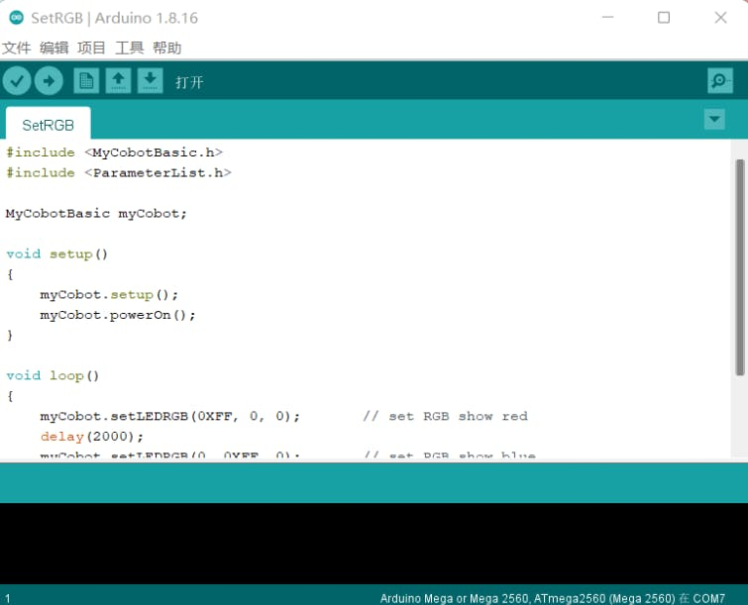The width and height of the screenshot is (748, 605).
Task: Open the 编辑 menu
Action: pyautogui.click(x=54, y=48)
